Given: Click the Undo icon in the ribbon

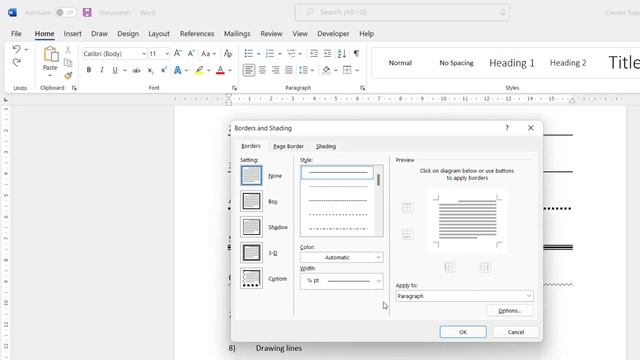Looking at the screenshot, I should point(16,49).
